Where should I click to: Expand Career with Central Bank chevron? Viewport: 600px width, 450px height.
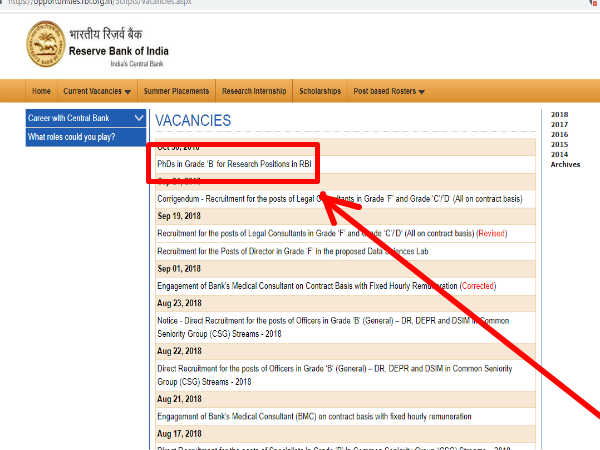tap(139, 118)
